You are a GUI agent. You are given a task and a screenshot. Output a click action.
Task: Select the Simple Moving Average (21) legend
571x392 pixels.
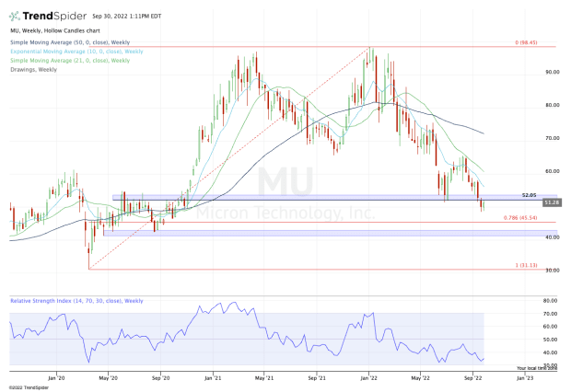tap(70, 61)
